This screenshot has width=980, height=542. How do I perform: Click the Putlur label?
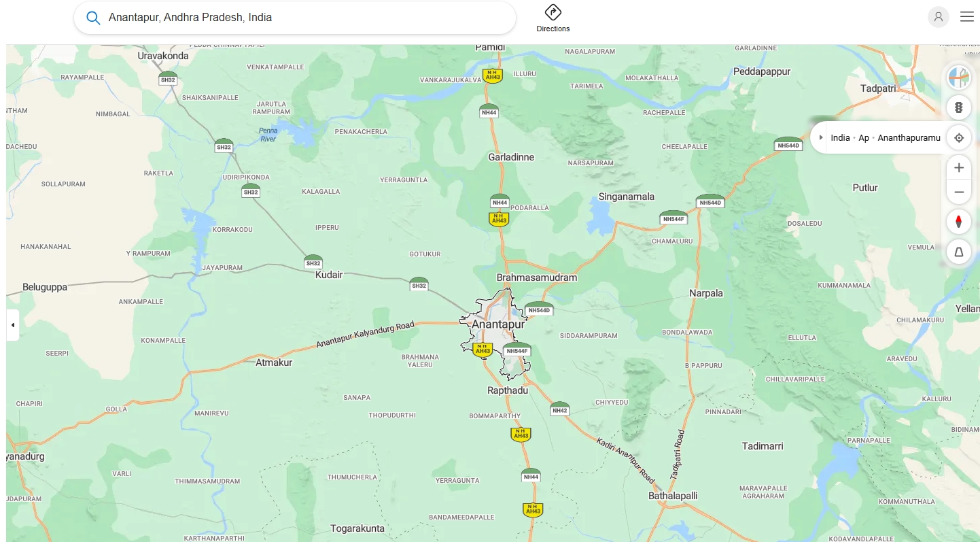point(865,188)
